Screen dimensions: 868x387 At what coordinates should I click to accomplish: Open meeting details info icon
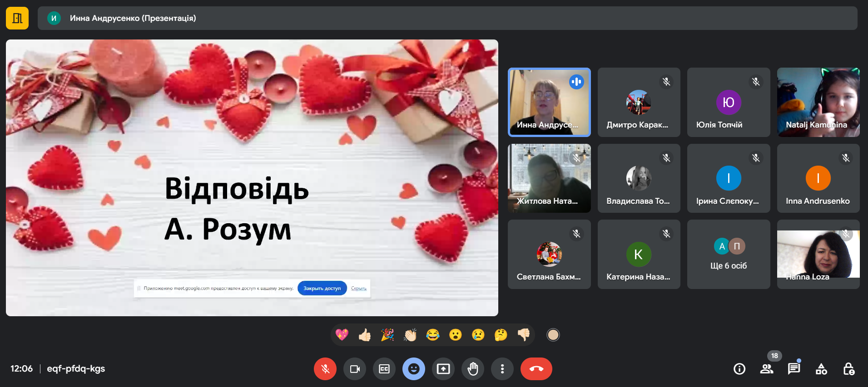(739, 369)
